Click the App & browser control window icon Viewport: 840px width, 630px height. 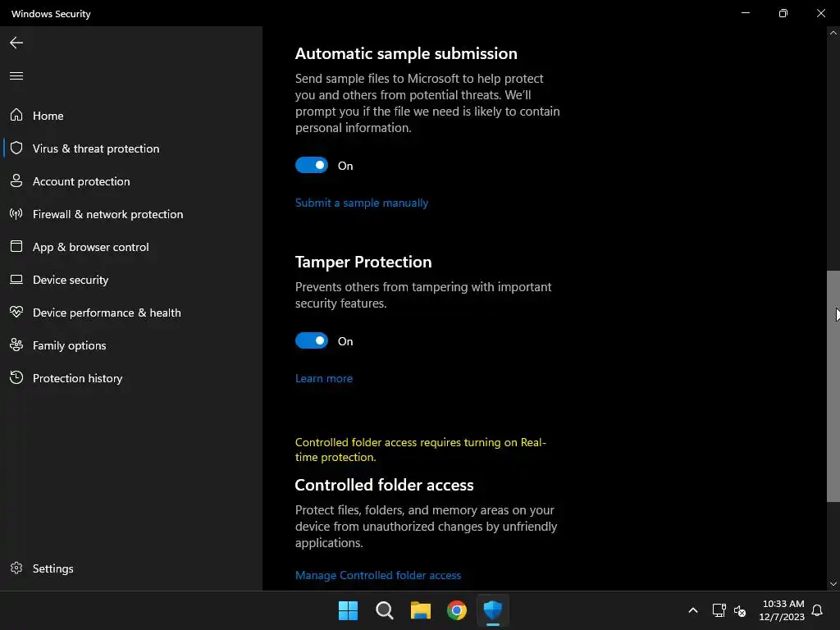coord(16,246)
